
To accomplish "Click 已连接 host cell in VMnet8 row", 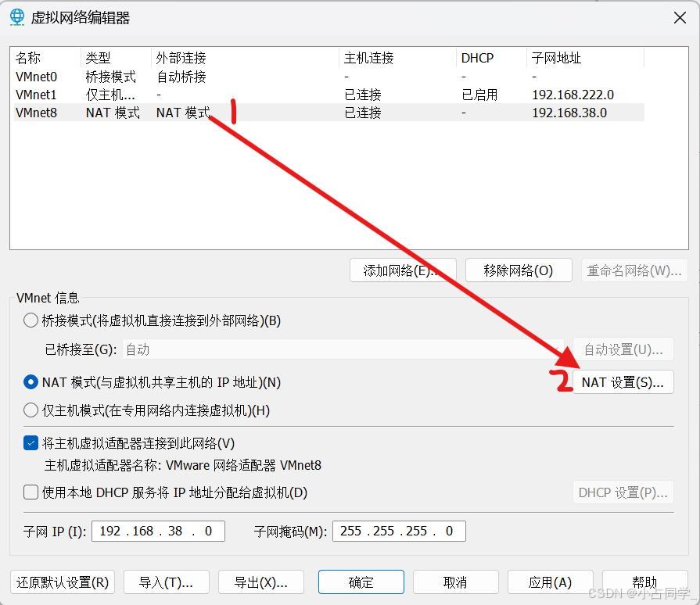I will tap(363, 113).
